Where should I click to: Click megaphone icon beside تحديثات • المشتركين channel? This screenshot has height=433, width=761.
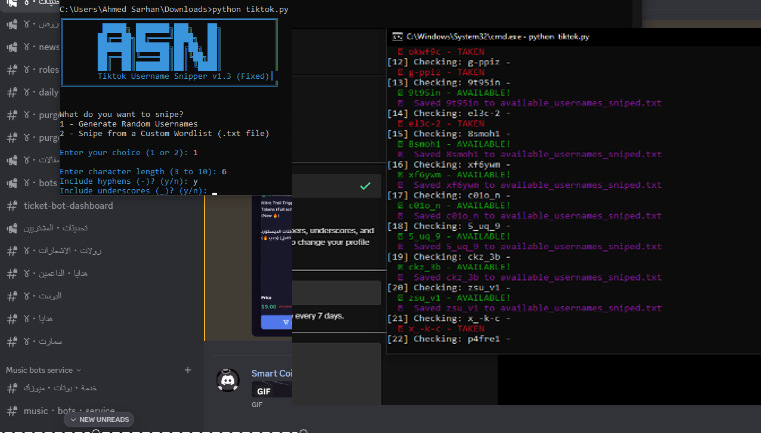(x=12, y=228)
